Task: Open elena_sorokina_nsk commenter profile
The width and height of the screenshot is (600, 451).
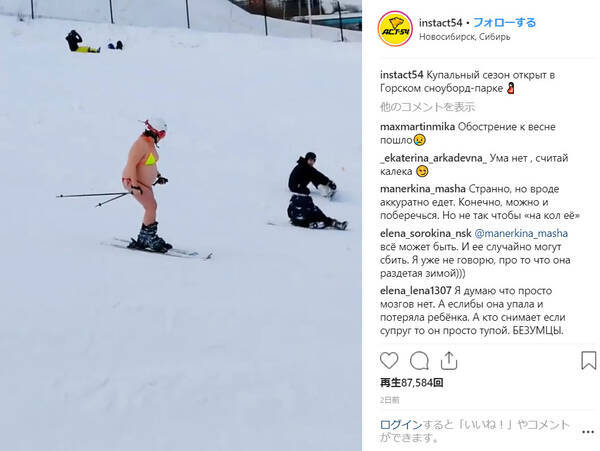Action: pyautogui.click(x=426, y=233)
